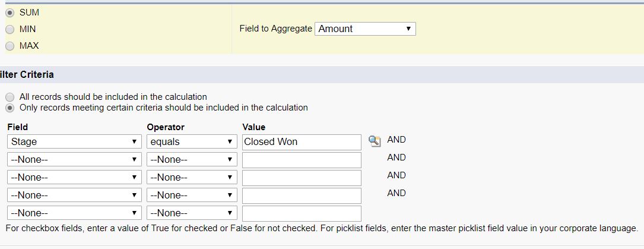Open the third row Operator dropdown

192,178
